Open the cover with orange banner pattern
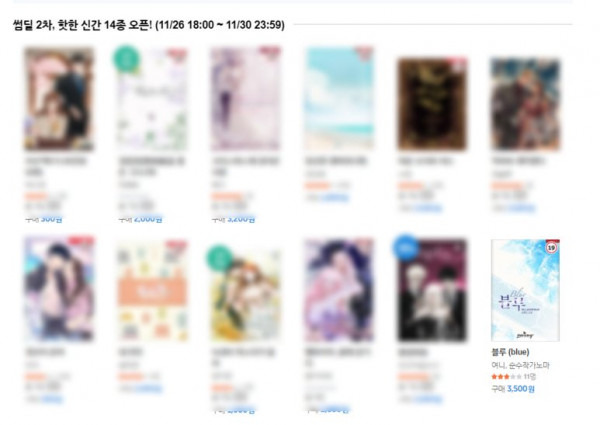The image size is (600, 425). pyautogui.click(x=152, y=291)
